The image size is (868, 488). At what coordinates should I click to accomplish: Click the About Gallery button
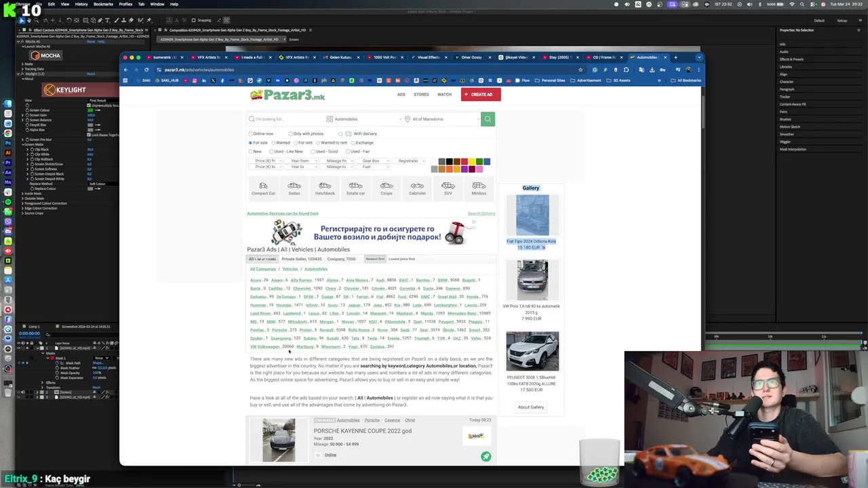pos(531,407)
